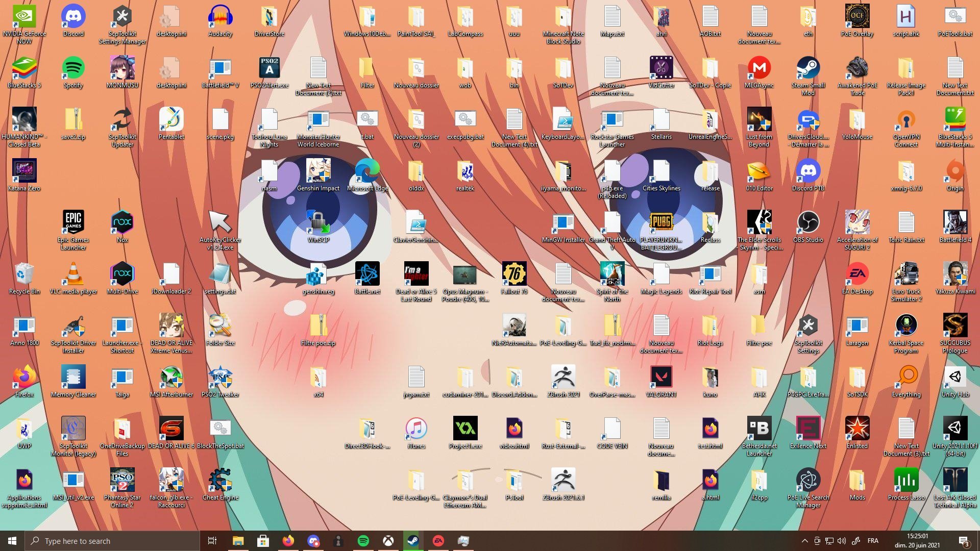Select the Unity Hub shortcut
980x551 pixels.
click(x=955, y=382)
